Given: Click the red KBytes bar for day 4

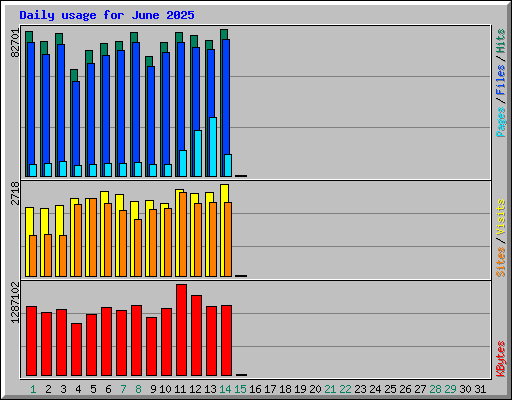Looking at the screenshot, I should point(76,349).
